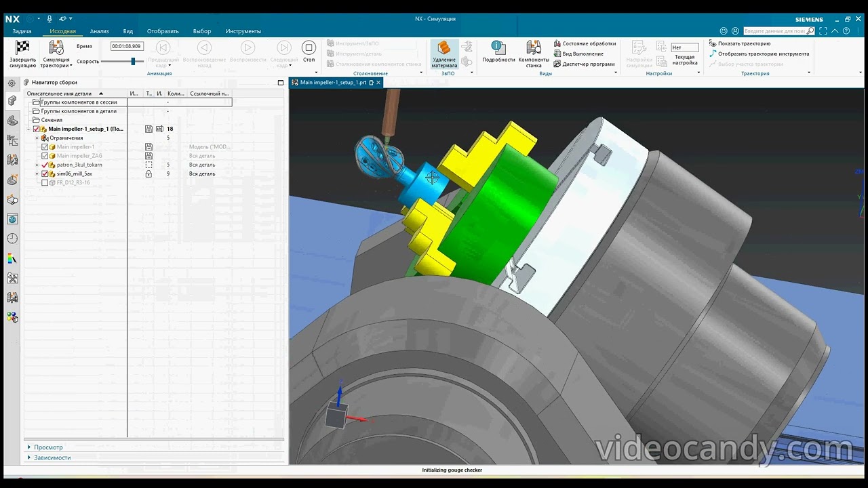Click the Ссылочный н... column header
Screen dimensions: 868x488
210,94
